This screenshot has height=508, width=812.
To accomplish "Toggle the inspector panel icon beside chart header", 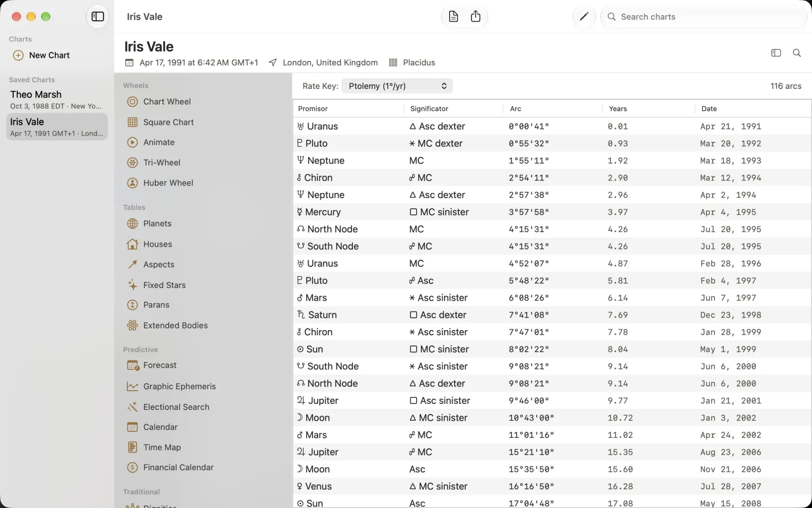I will click(776, 53).
